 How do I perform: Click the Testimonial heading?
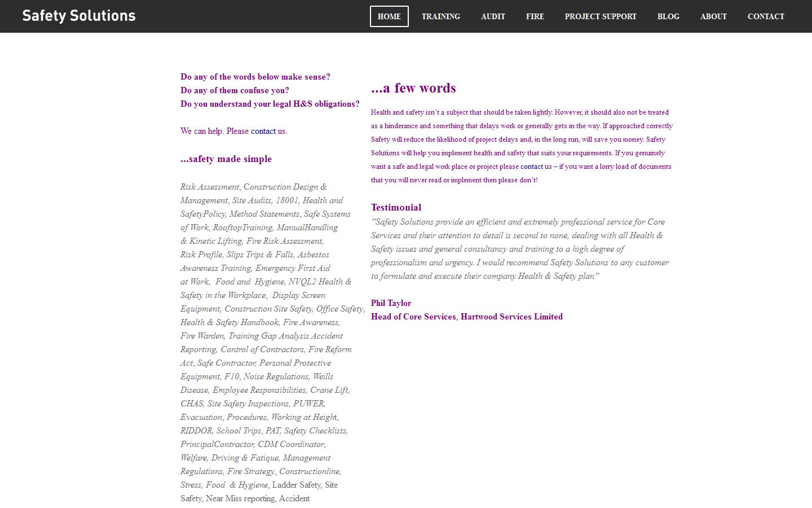[x=396, y=207]
